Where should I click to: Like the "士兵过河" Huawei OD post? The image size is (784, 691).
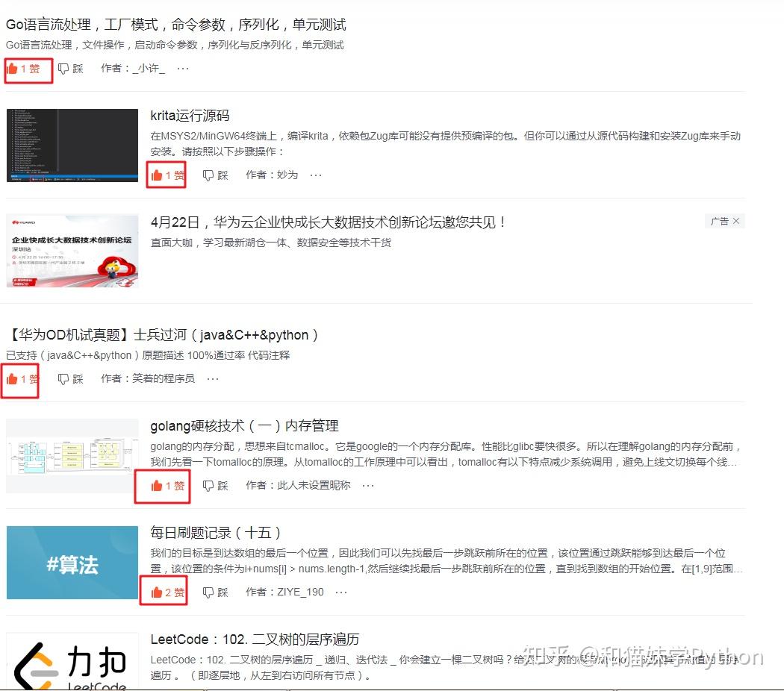19,378
